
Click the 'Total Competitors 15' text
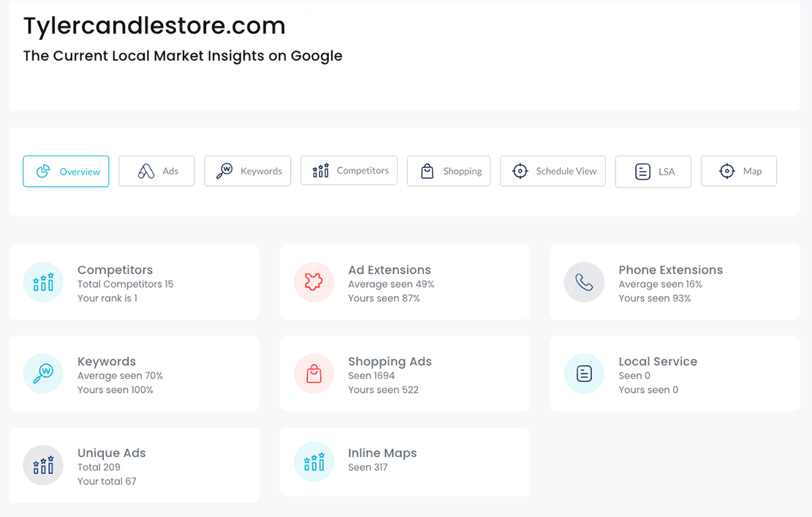click(x=125, y=284)
